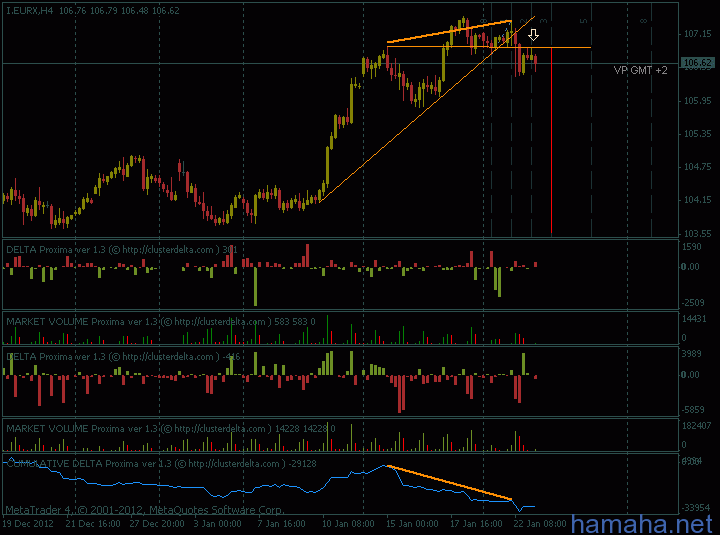Viewport: 720px width, 535px height.
Task: Select the horizontal orange support line
Action: (489, 47)
